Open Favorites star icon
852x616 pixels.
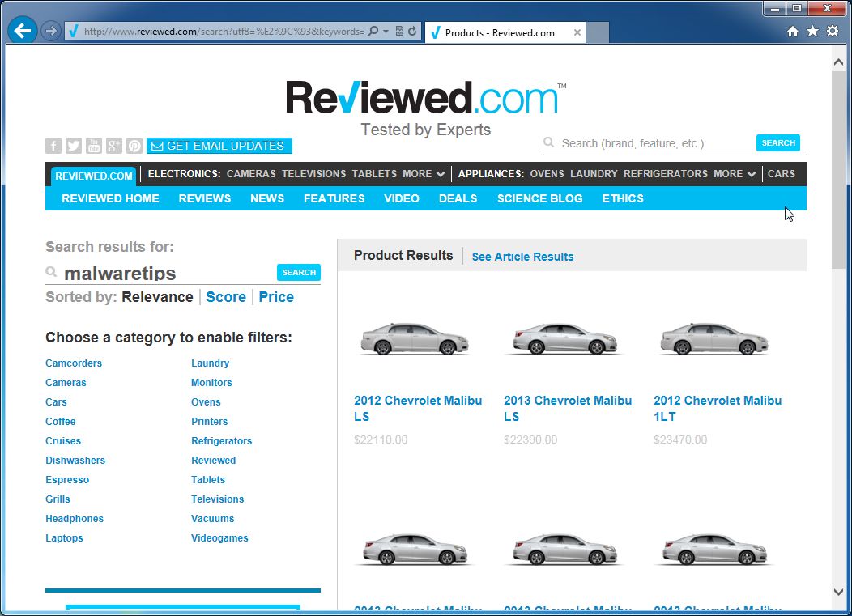point(812,31)
